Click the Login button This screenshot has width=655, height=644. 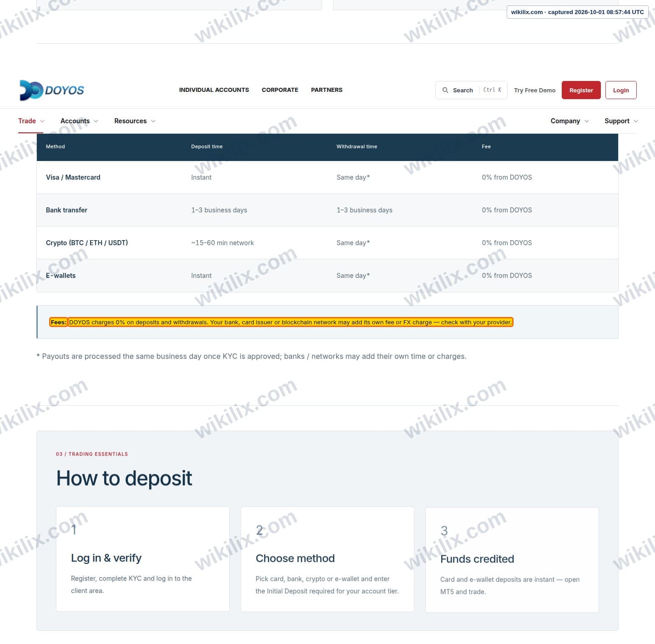click(621, 90)
